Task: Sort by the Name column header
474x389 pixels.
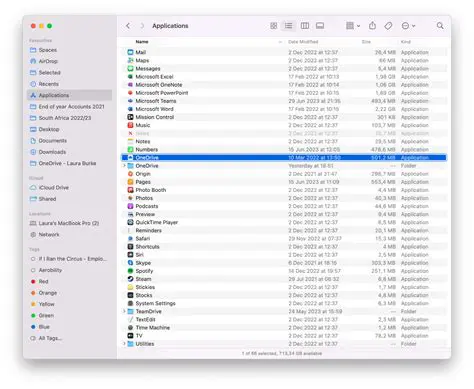Action: click(x=142, y=42)
